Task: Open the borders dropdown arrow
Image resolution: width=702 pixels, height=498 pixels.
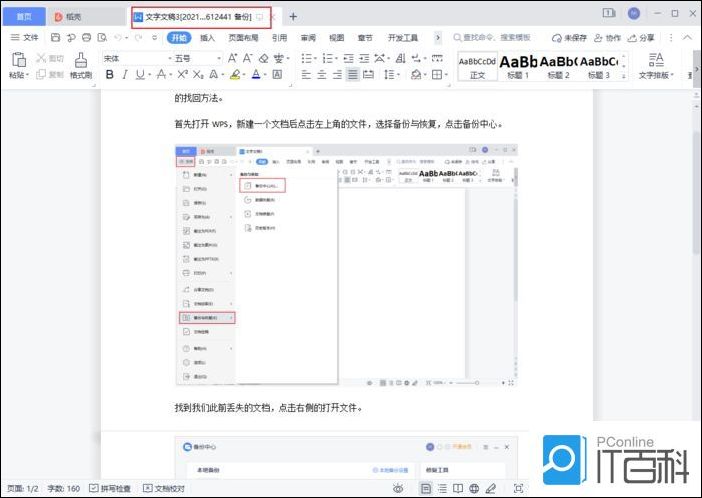Action: tap(447, 75)
